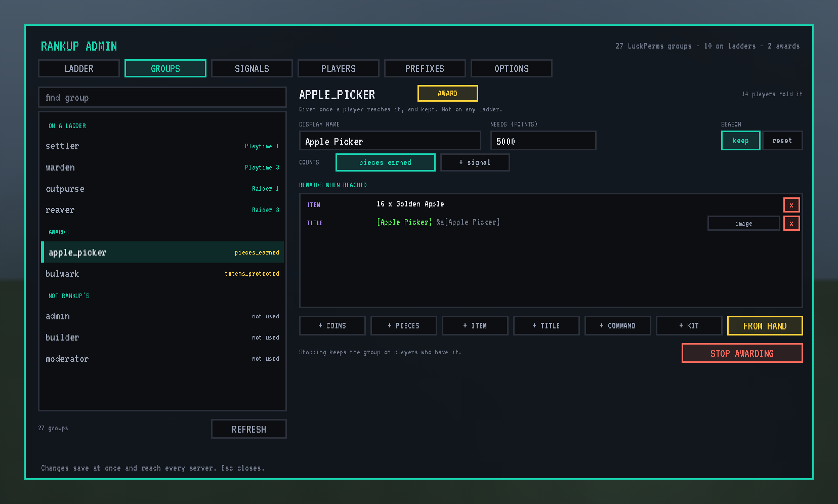Refresh the groups list
Image resolution: width=838 pixels, height=504 pixels.
point(248,429)
